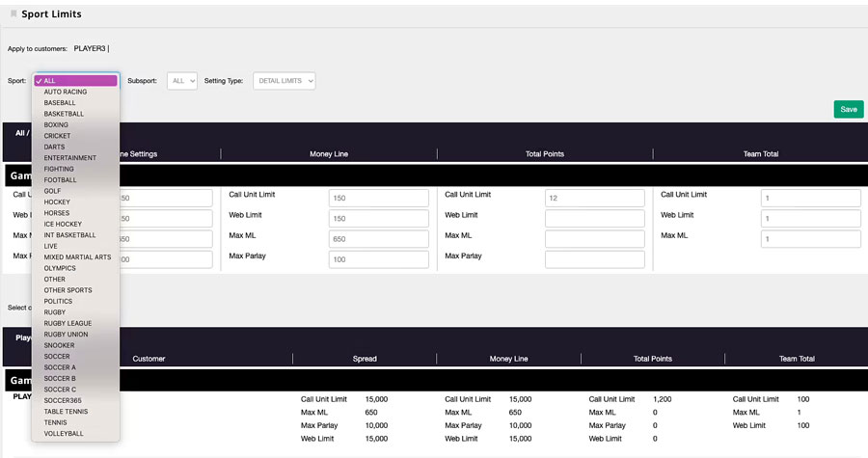868x458 pixels.
Task: Click Money Line Max Parlay field
Action: click(x=379, y=259)
